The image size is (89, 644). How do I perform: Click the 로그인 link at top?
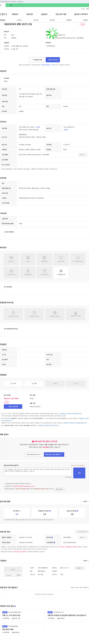point(83,9)
